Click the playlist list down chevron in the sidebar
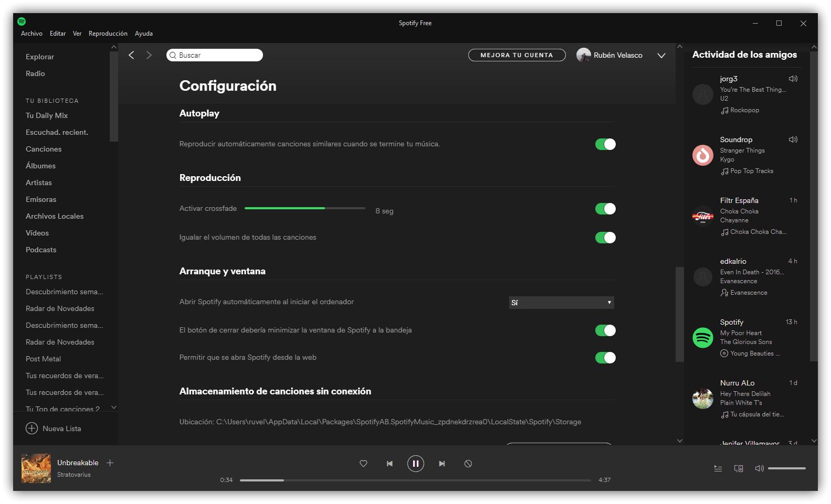Viewport: 831px width, 504px height. tap(114, 408)
